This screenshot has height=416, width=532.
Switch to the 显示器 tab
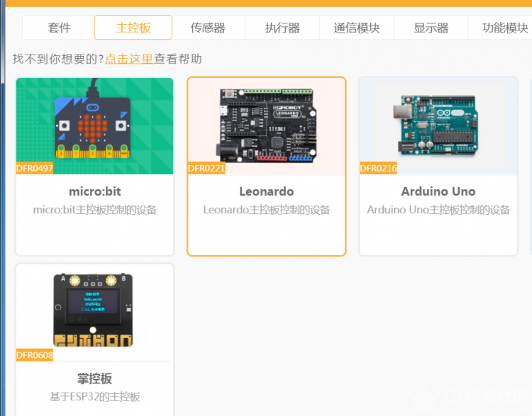431,28
